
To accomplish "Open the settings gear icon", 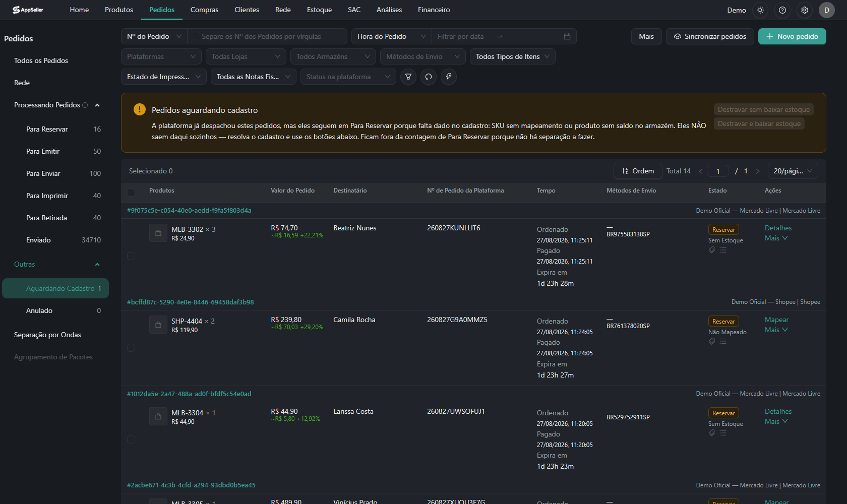I will (x=805, y=10).
